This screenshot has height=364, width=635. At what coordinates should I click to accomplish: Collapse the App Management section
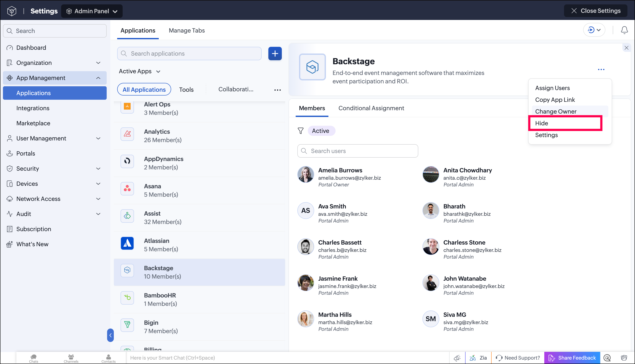98,78
